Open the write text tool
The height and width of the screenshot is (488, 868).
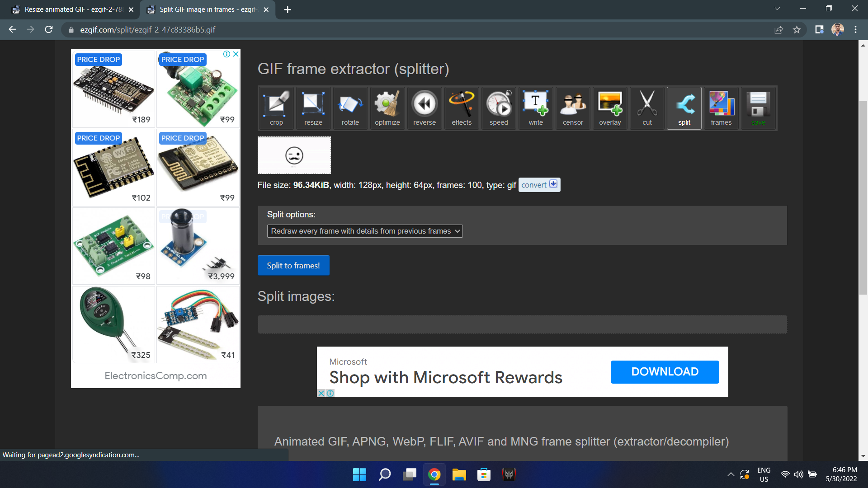click(535, 108)
